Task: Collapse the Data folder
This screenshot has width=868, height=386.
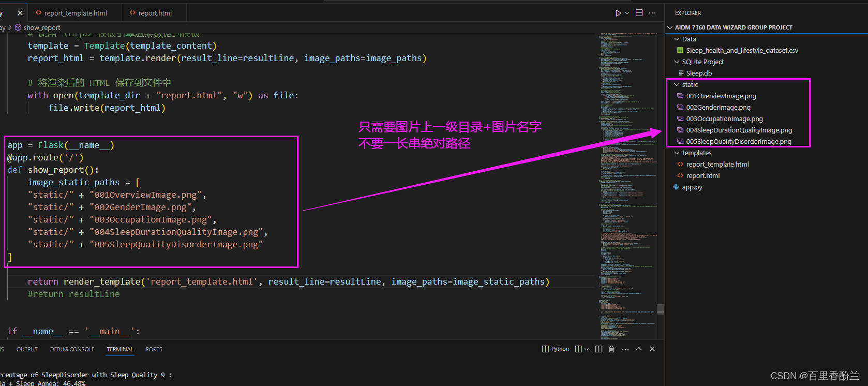Action: [x=677, y=39]
